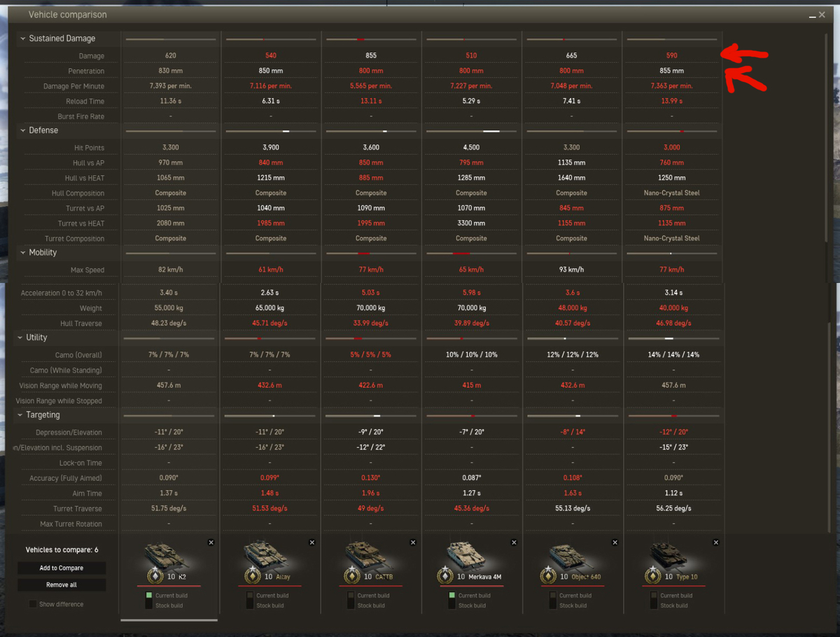840x637 pixels.
Task: Collapse the Sustained Damage section
Action: click(x=23, y=39)
